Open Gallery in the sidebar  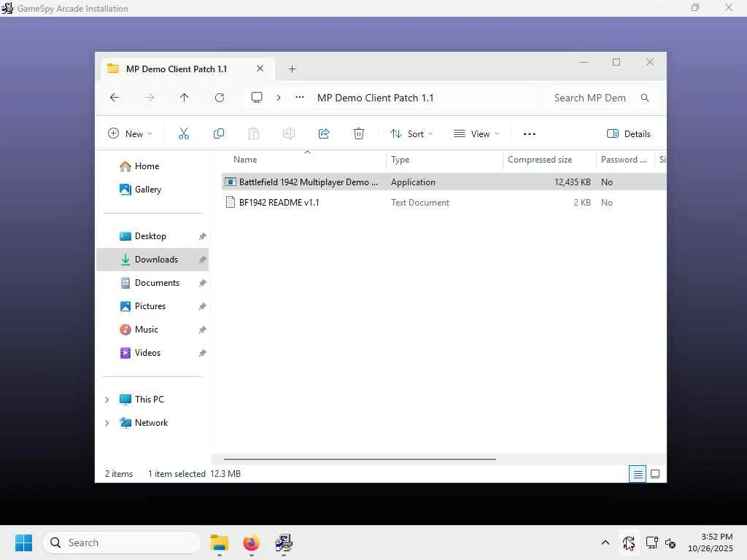coord(148,190)
